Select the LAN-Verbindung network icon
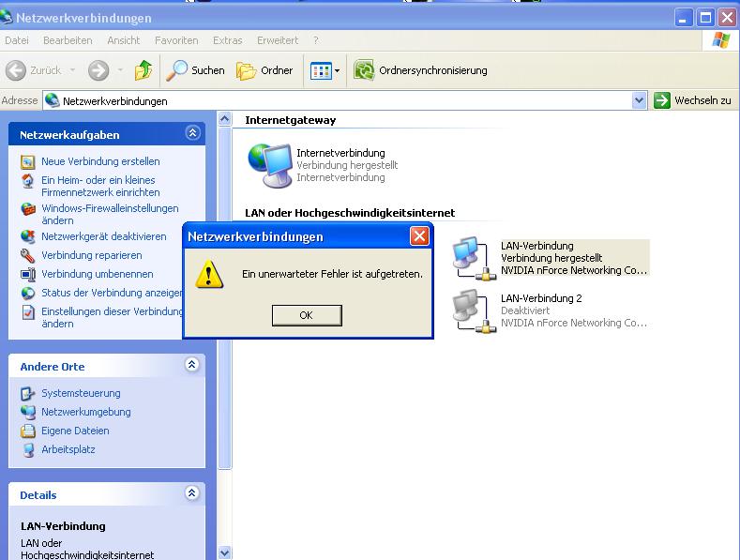Viewport: 740px width, 560px height. (475, 258)
